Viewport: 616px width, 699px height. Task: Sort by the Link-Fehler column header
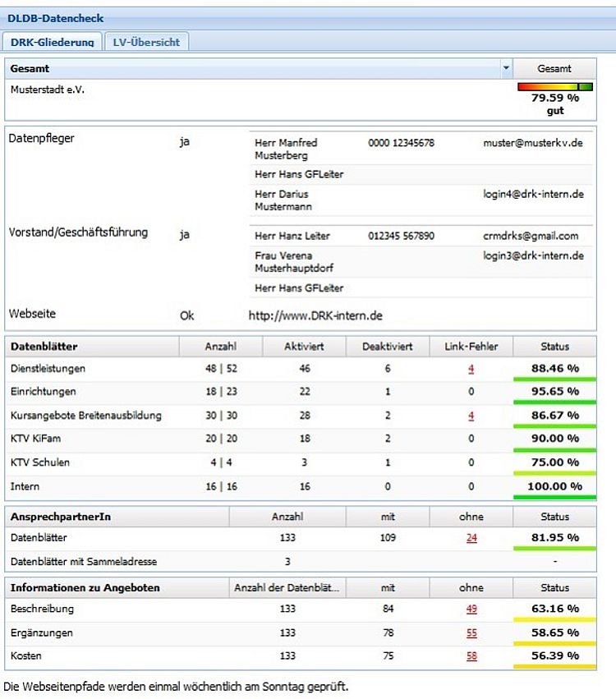tap(471, 347)
